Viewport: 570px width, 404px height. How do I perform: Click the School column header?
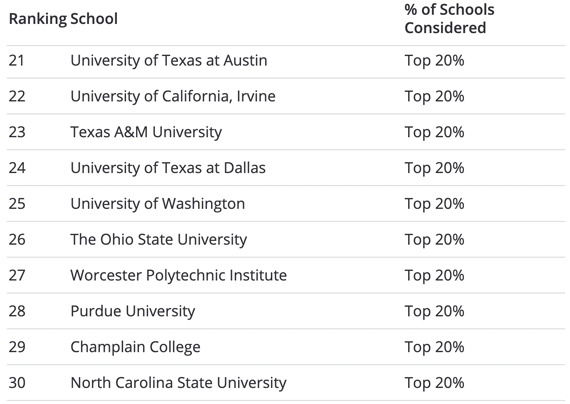[94, 19]
